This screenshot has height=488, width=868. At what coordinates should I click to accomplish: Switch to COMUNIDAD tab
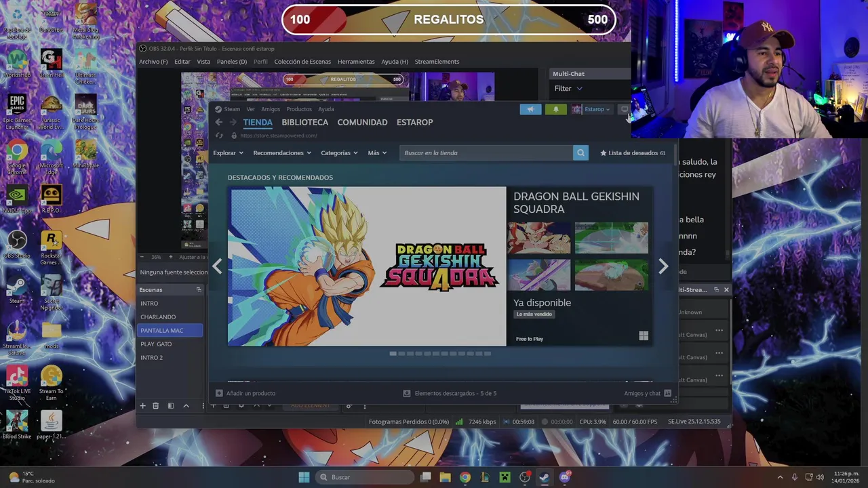pos(363,122)
